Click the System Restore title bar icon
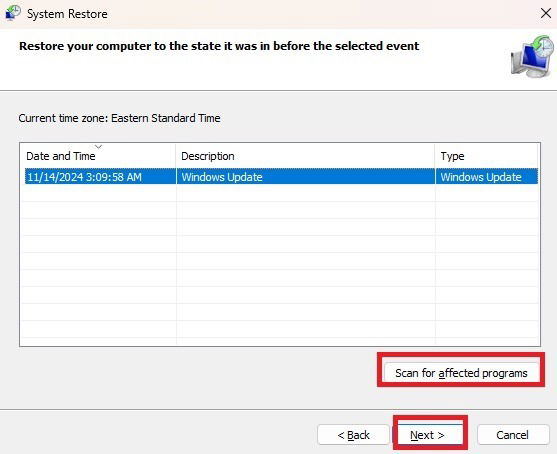557x454 pixels. [x=13, y=13]
